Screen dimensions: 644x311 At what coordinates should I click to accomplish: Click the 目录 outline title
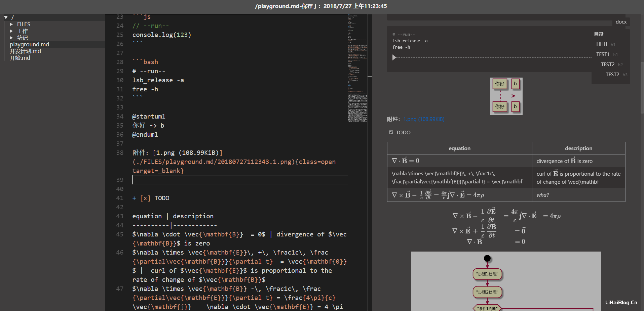(x=599, y=34)
